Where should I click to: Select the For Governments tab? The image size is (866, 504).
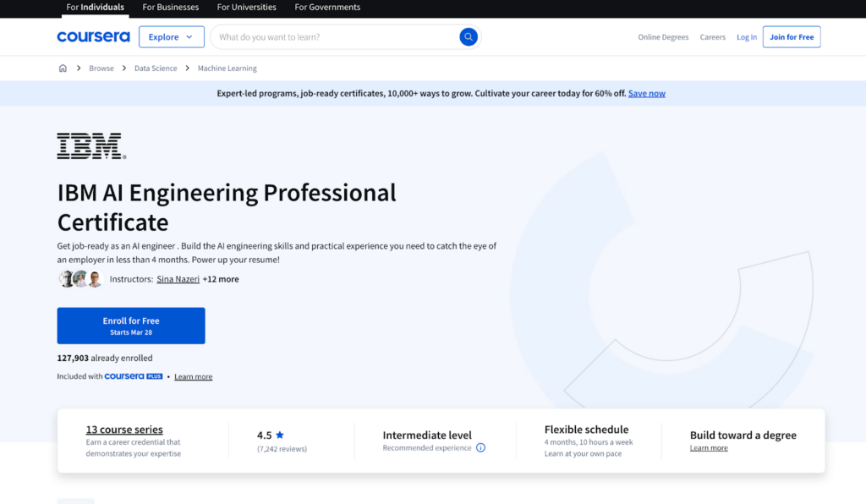tap(327, 7)
